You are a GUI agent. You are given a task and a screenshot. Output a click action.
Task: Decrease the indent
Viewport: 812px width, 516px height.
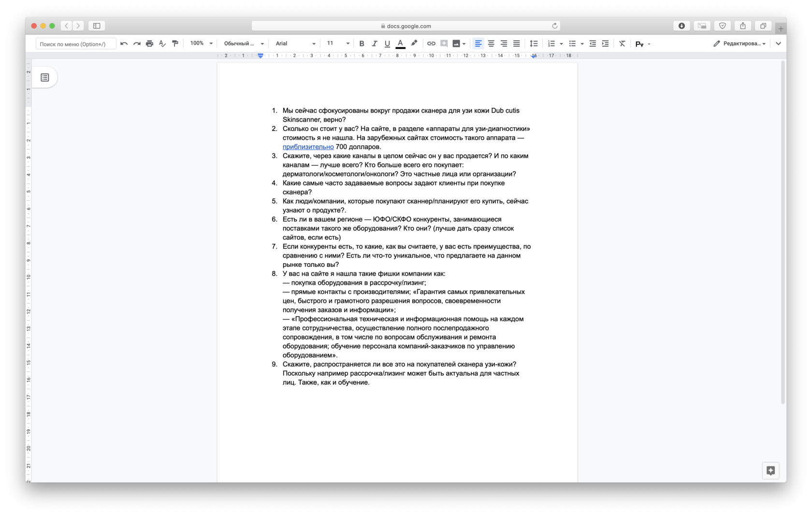tap(593, 44)
